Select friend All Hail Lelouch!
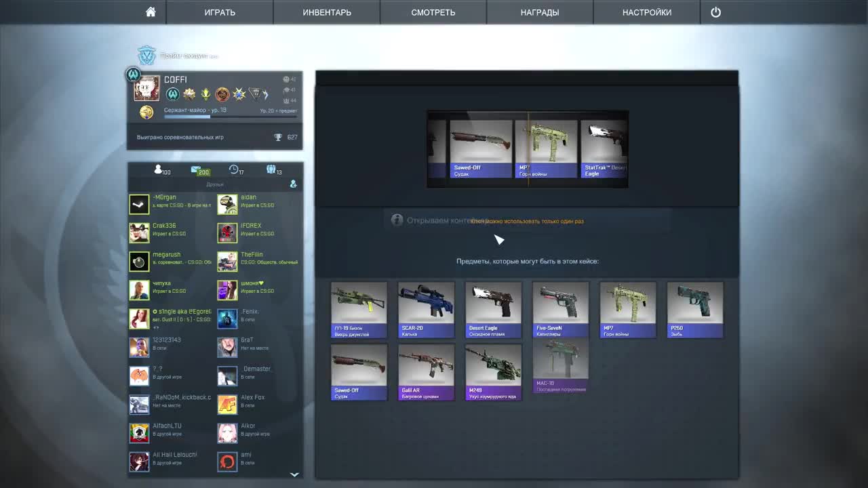The image size is (868, 488). (171, 462)
